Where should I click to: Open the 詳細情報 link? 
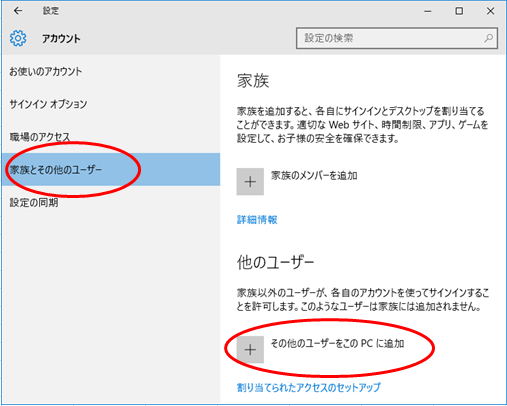(257, 220)
